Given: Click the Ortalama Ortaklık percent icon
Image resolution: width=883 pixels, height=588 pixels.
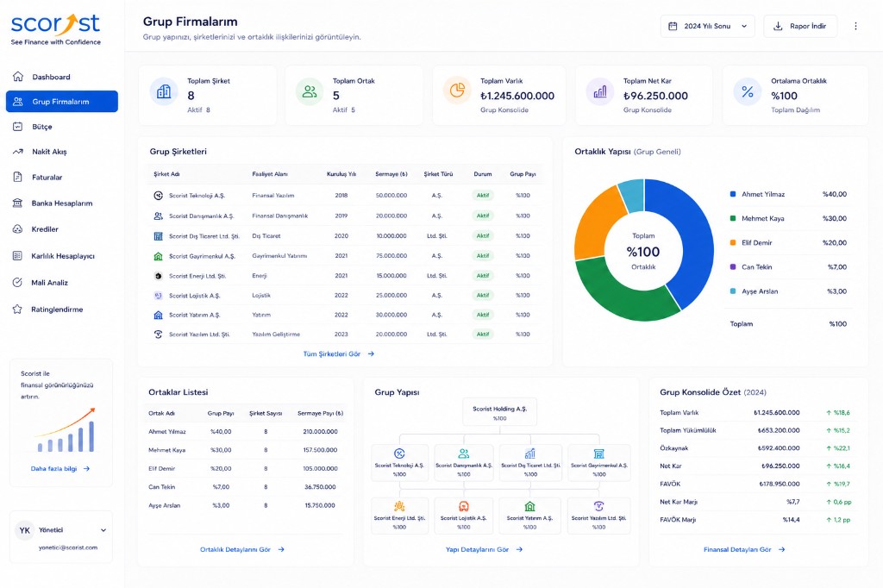Looking at the screenshot, I should click(748, 91).
